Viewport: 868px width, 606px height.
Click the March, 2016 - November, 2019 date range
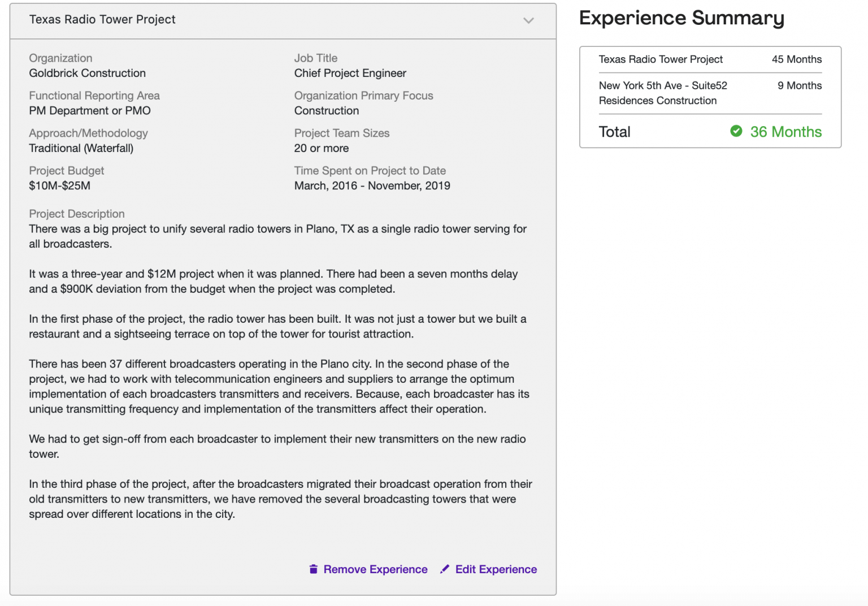tap(372, 185)
